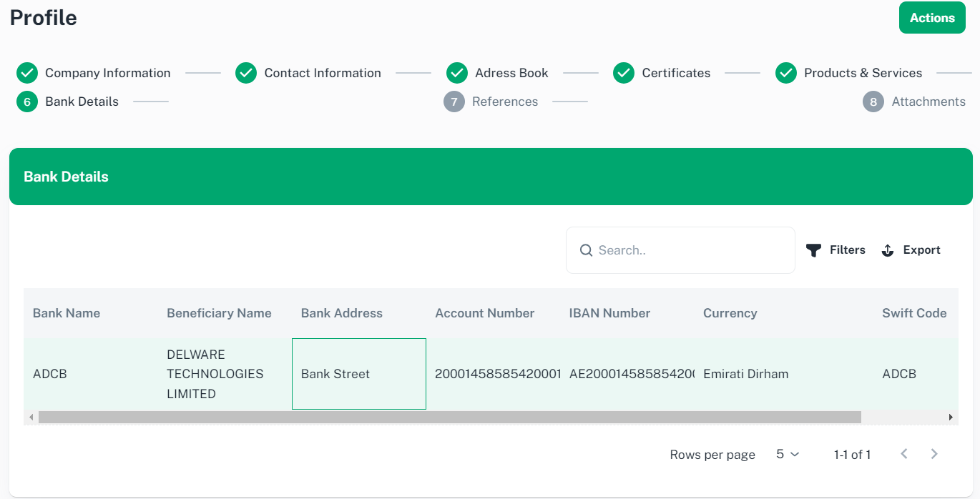Click the horizontal scrollbar right arrow
980x499 pixels.
pos(951,417)
